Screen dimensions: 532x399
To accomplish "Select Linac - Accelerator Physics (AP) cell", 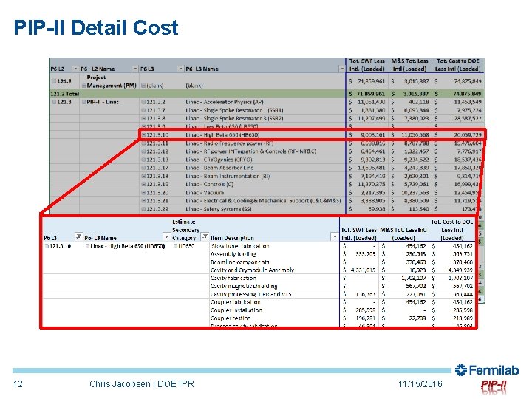I will (225, 102).
